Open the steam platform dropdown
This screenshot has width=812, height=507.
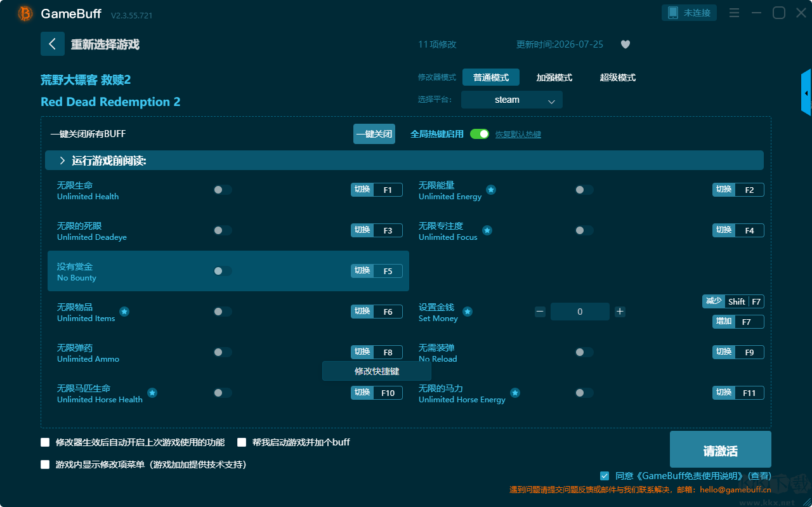512,100
